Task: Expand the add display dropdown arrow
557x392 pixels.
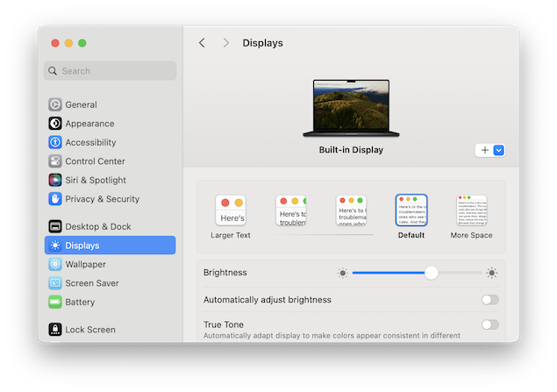Action: point(499,150)
